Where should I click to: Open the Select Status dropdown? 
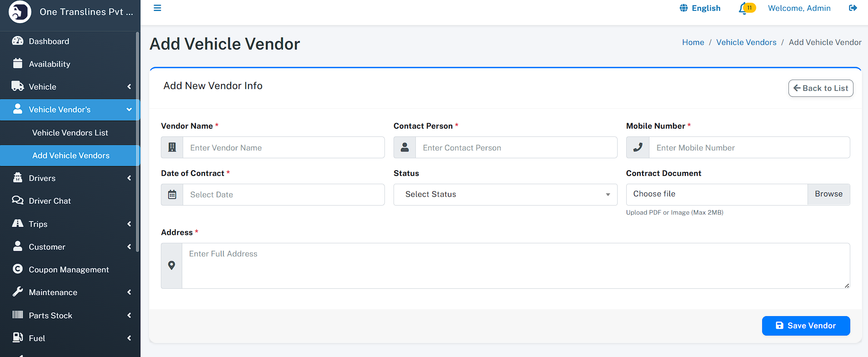(505, 195)
